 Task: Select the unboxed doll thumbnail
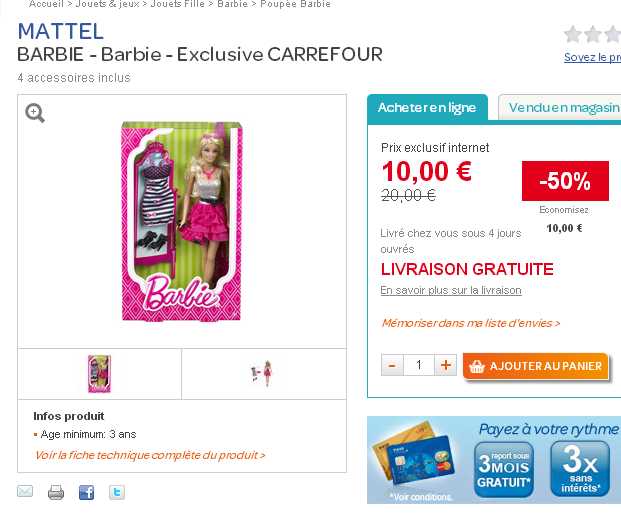tap(262, 373)
